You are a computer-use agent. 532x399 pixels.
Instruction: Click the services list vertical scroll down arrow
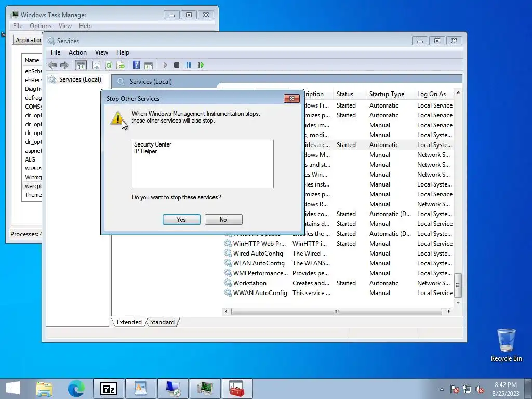458,302
